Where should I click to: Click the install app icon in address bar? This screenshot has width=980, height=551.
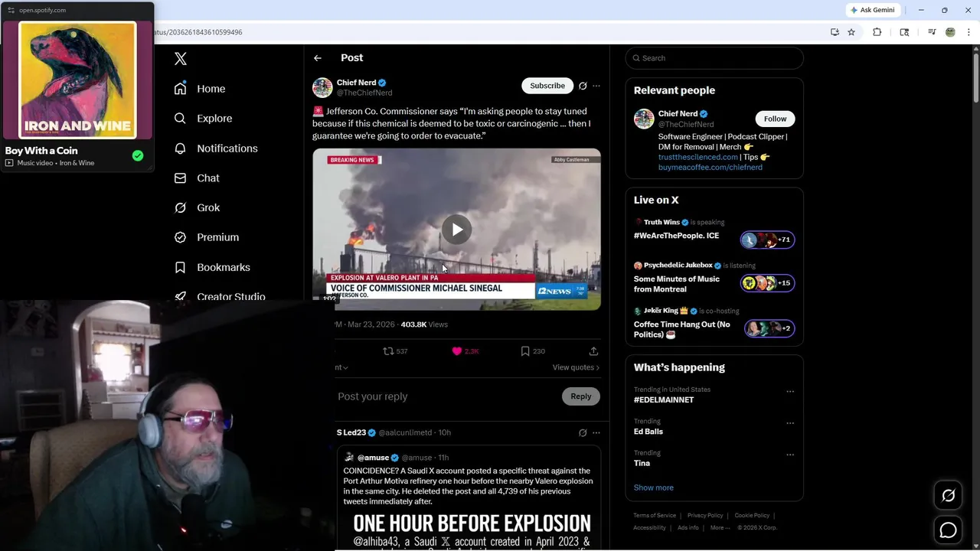pos(835,32)
